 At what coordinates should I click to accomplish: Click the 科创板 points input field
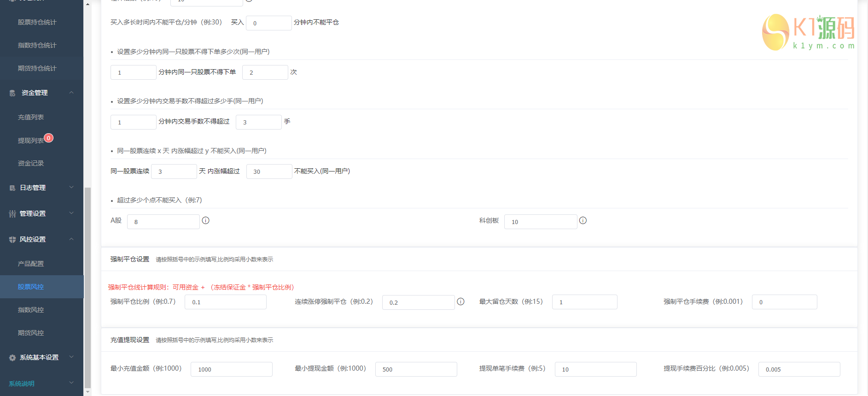click(x=541, y=222)
